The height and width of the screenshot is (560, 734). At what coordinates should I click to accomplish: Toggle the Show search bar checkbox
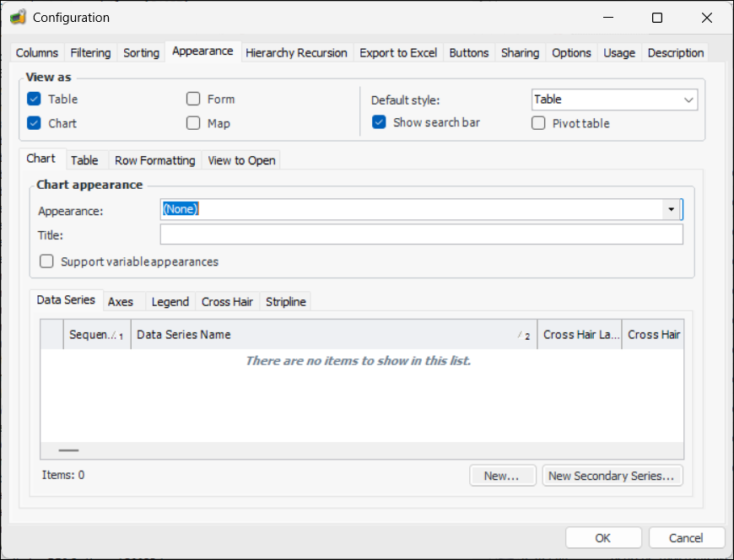[x=380, y=122]
